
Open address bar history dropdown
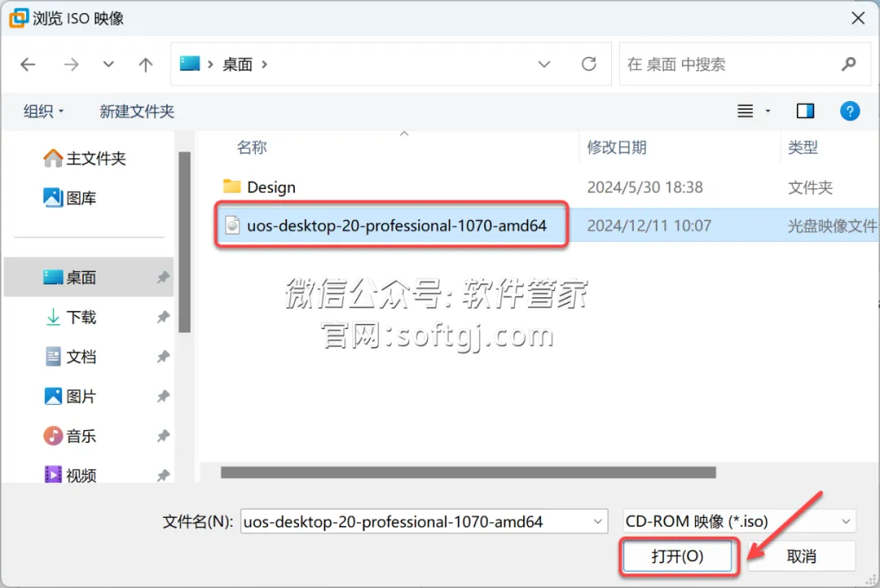pos(543,64)
